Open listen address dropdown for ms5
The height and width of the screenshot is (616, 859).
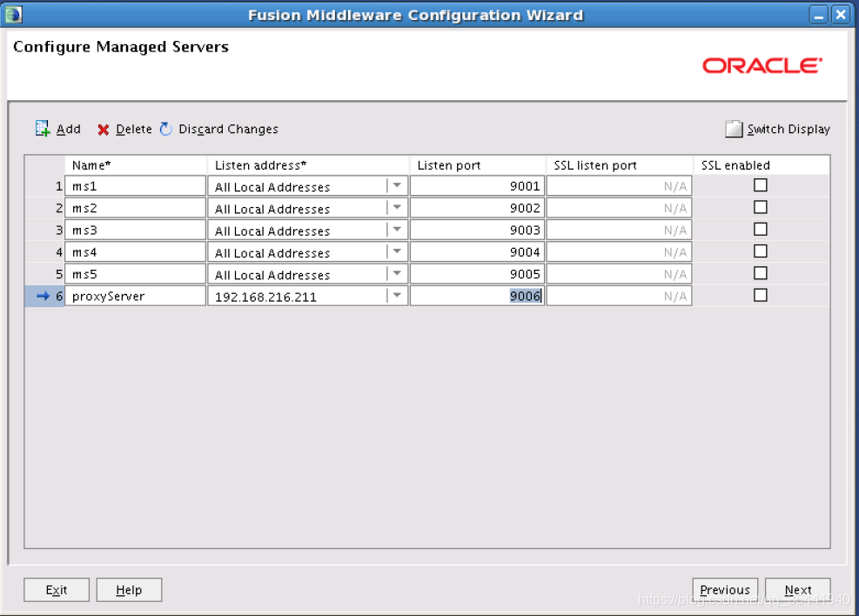point(397,273)
